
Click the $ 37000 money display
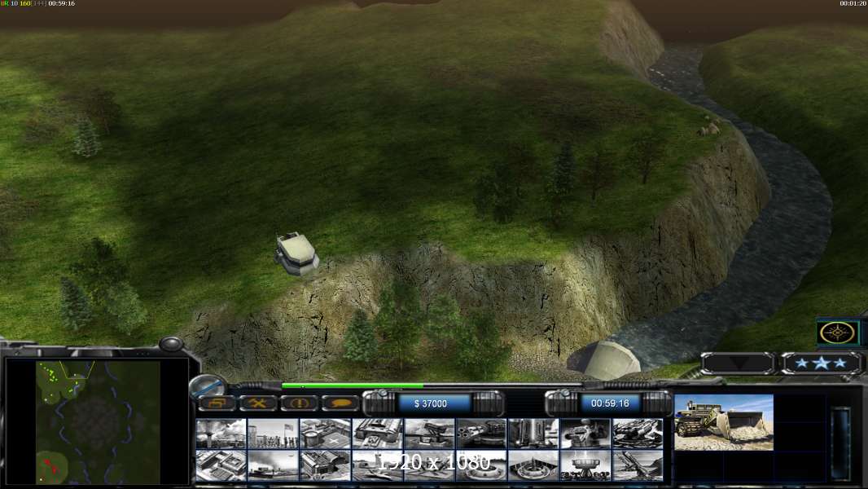coord(431,403)
